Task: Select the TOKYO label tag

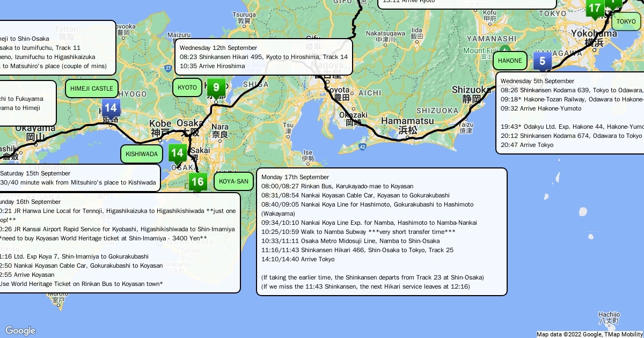Action: (626, 21)
